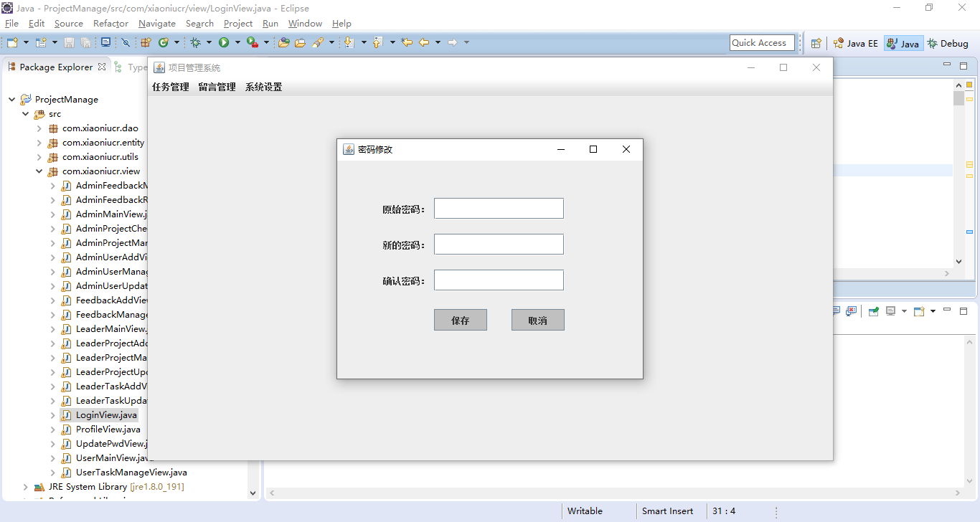Close the Package Explorer tab

click(102, 67)
